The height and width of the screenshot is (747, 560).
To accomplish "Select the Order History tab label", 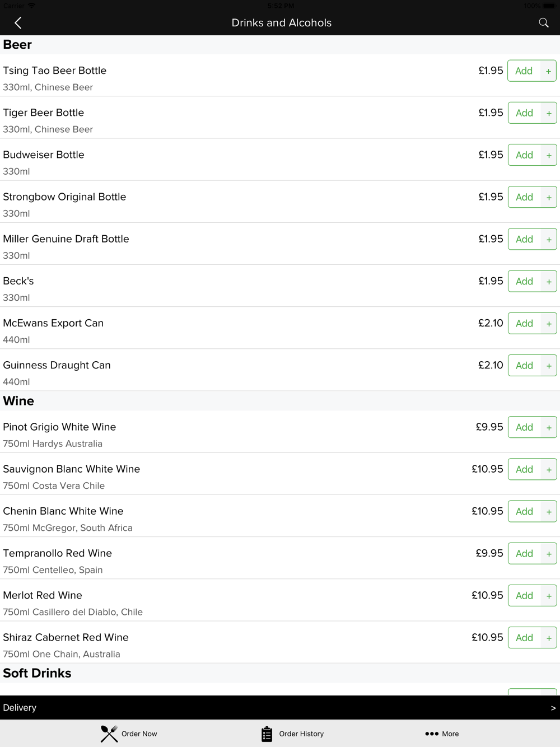I will coord(301,734).
